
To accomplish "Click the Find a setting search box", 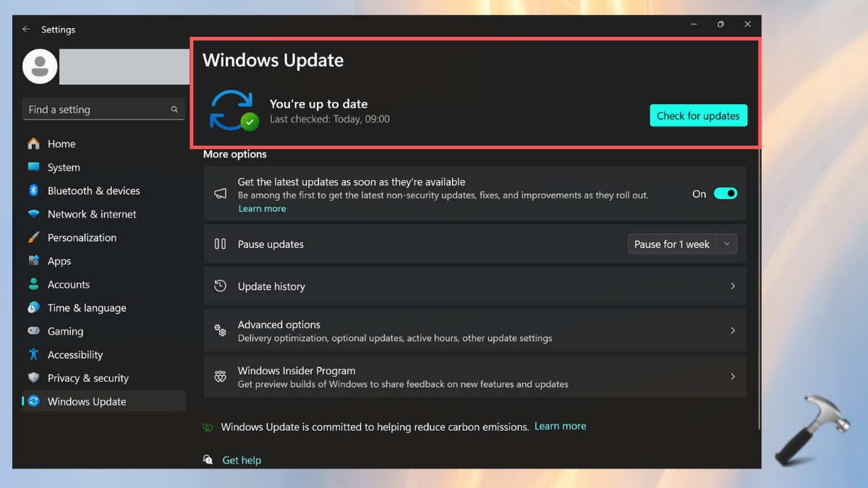I will tap(104, 109).
